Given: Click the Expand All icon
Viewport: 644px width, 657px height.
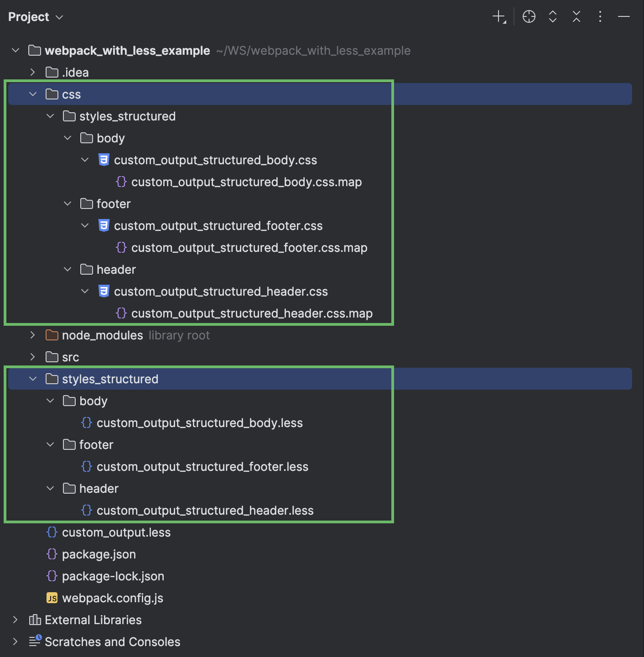Looking at the screenshot, I should point(552,16).
